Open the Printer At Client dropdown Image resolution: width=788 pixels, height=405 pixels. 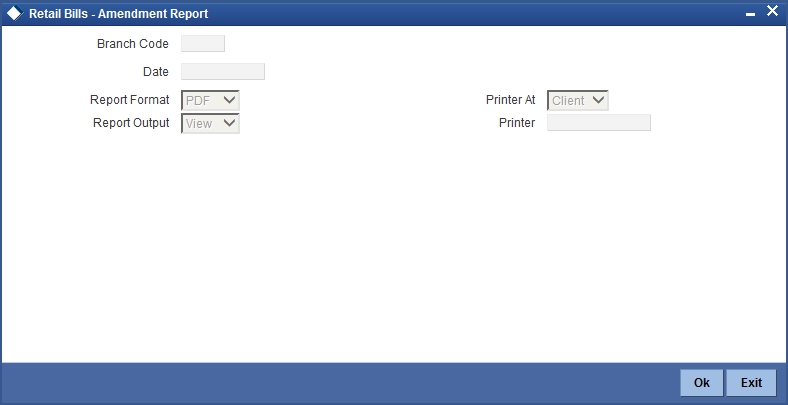tap(577, 100)
